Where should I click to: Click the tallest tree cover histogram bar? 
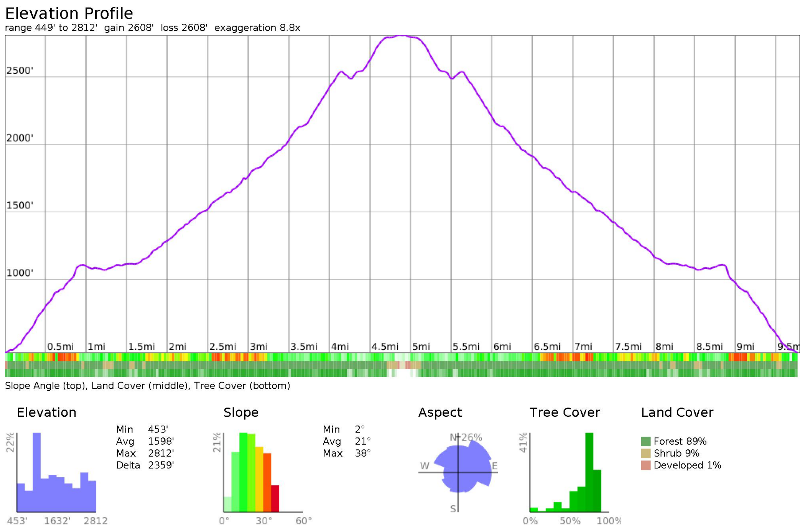(589, 472)
